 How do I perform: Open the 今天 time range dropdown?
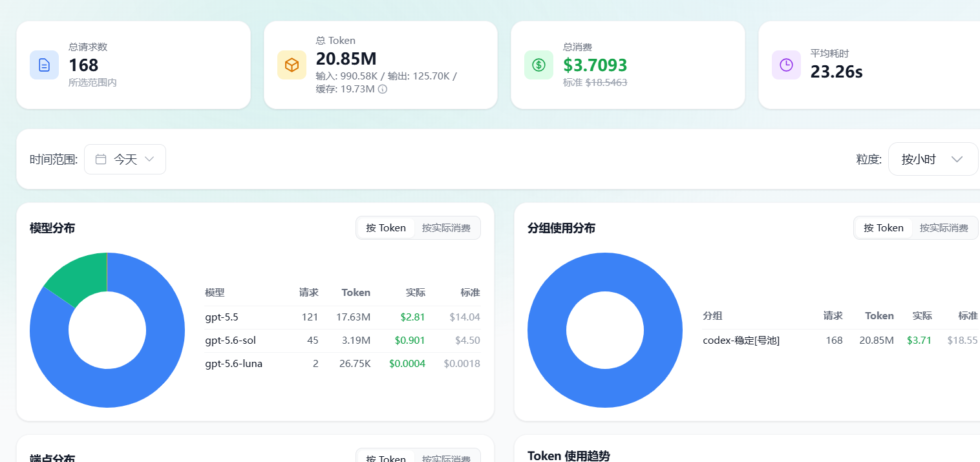125,159
